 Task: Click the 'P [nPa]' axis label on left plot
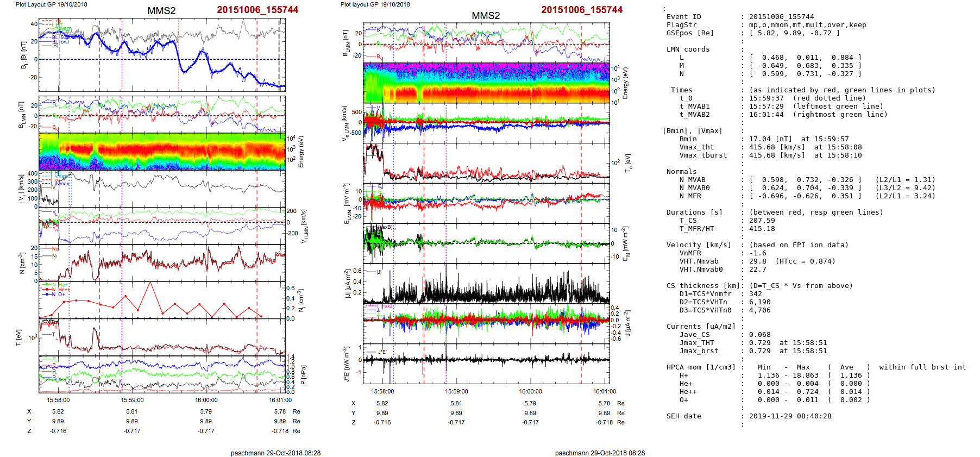click(304, 375)
